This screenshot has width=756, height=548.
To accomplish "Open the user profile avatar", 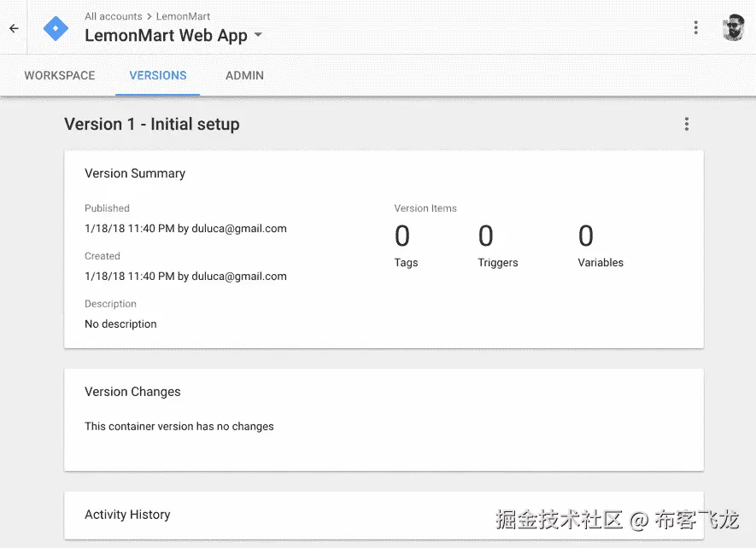I will pos(733,27).
